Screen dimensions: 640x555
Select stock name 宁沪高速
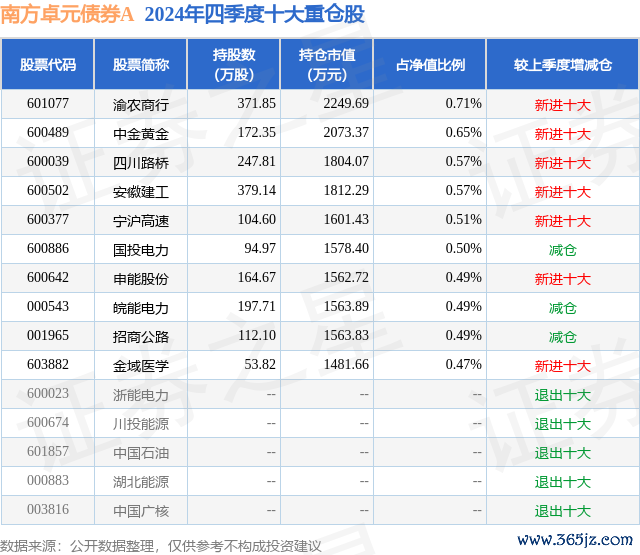coord(141,221)
